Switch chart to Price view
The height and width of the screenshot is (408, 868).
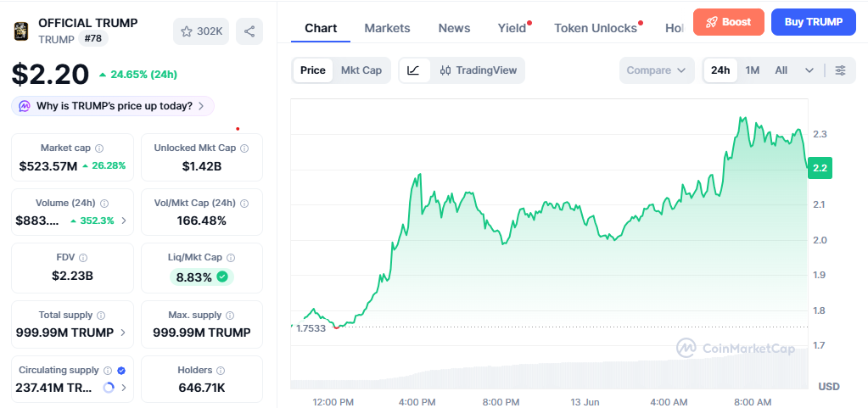coord(313,70)
